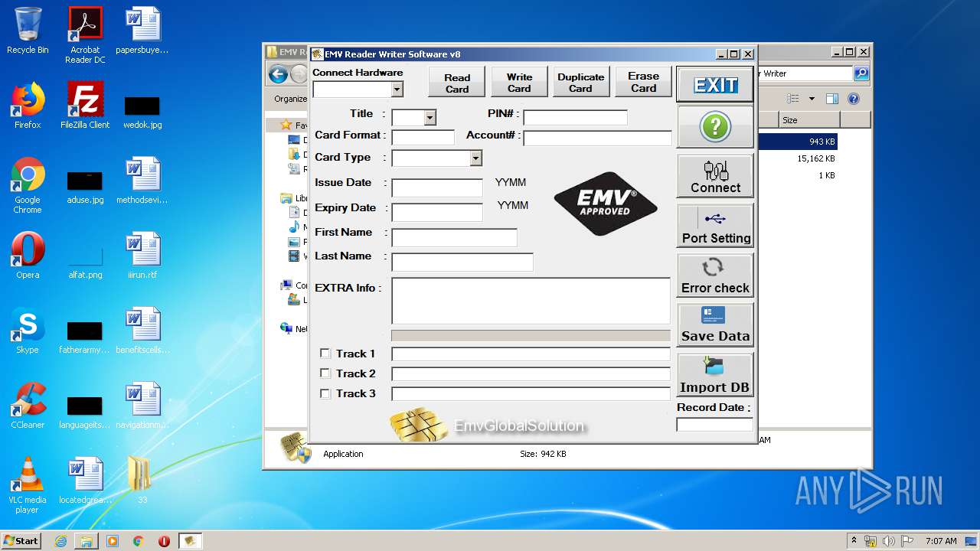
Task: Click the Import DB button
Action: tap(715, 375)
